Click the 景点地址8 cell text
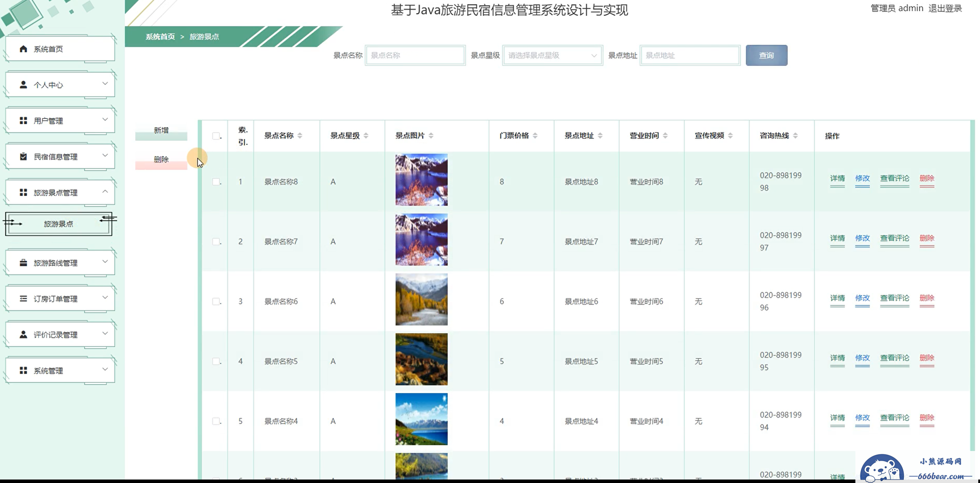 (581, 182)
